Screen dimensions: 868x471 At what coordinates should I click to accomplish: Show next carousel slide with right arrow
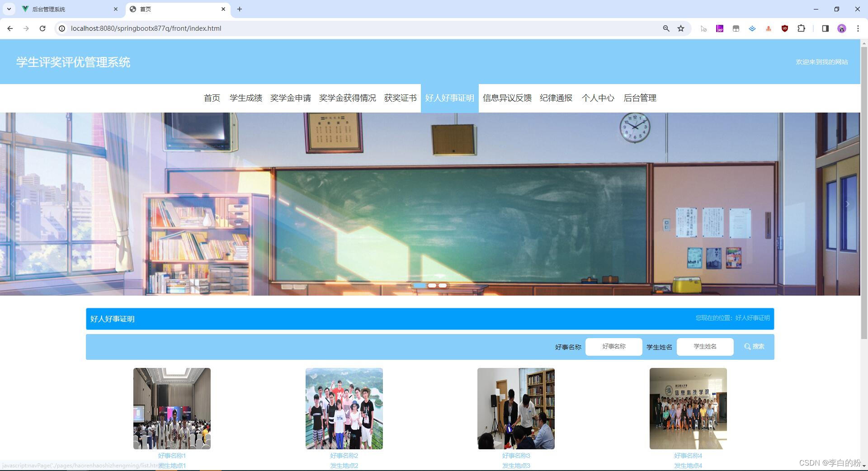click(847, 204)
